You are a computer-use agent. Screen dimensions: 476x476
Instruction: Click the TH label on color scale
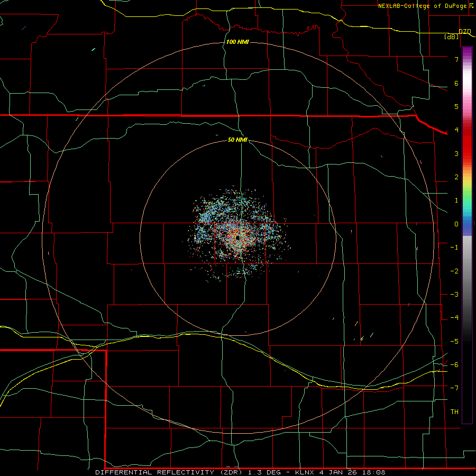454,412
